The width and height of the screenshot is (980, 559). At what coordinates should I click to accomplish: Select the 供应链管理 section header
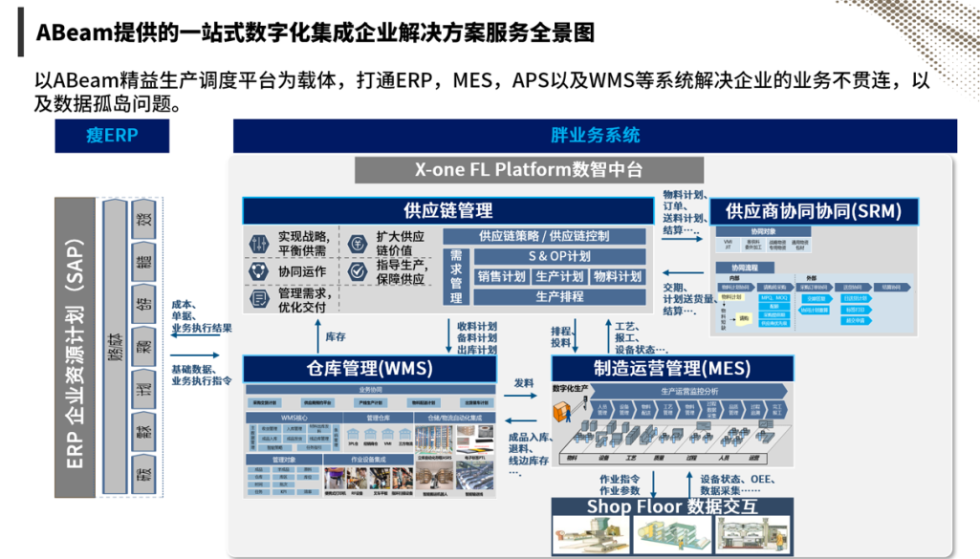[448, 211]
